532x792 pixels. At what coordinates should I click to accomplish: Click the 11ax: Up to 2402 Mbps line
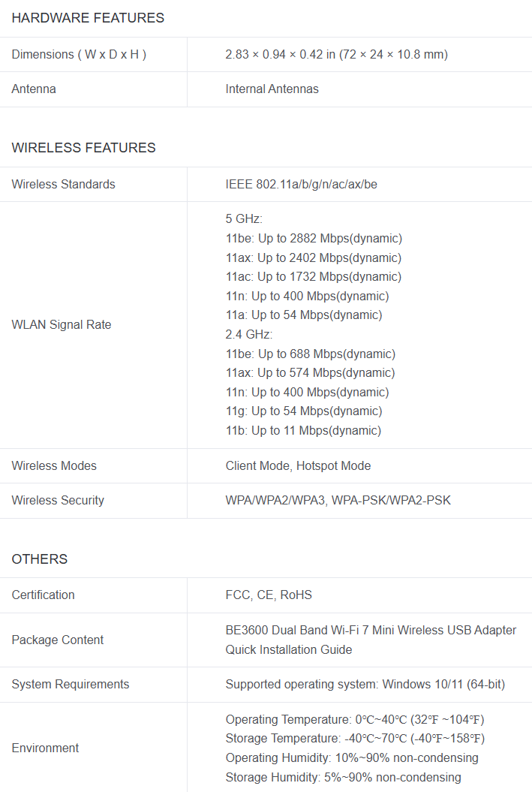click(314, 257)
